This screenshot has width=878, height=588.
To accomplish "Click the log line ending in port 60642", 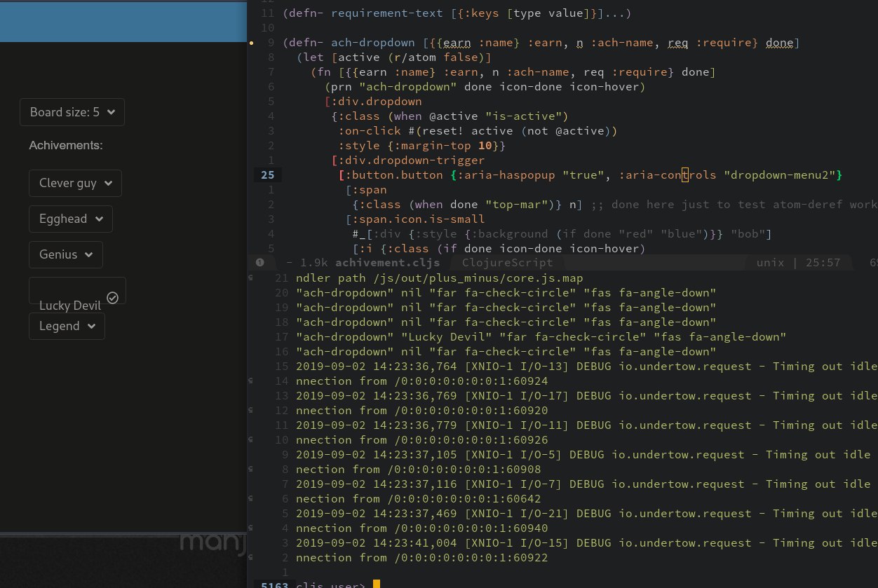I will point(418,499).
